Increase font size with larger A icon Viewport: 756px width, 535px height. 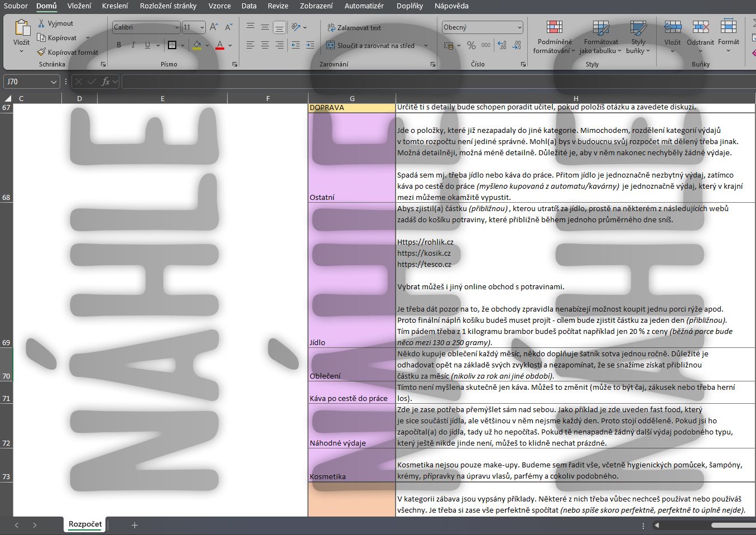[x=214, y=27]
